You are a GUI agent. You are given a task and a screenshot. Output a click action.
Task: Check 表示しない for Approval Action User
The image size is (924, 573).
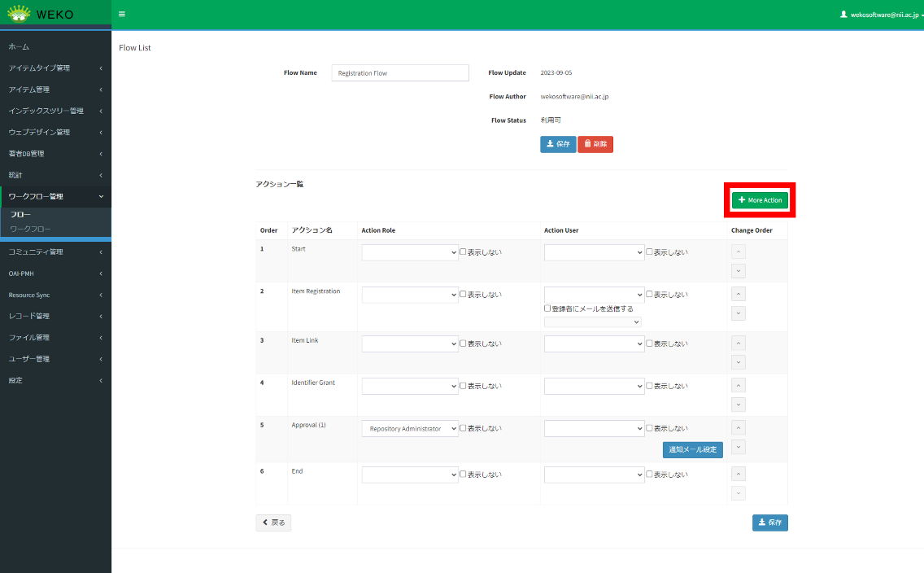click(x=650, y=428)
